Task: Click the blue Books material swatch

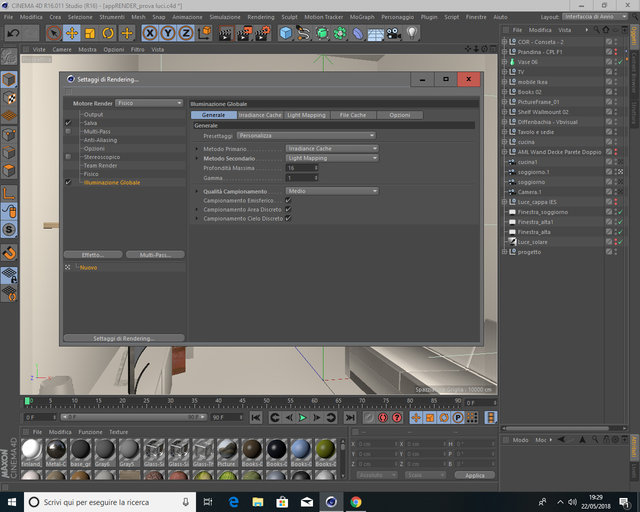Action: coord(300,449)
